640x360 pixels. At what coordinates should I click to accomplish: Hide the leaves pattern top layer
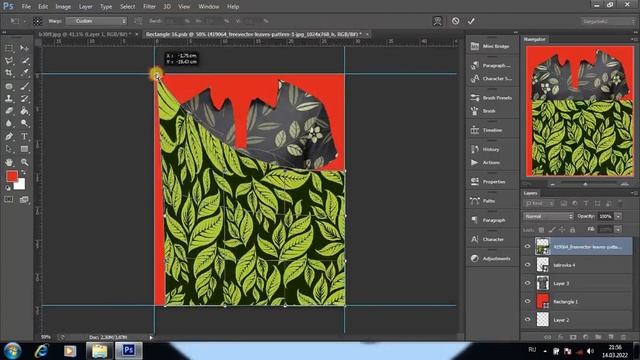(x=527, y=247)
